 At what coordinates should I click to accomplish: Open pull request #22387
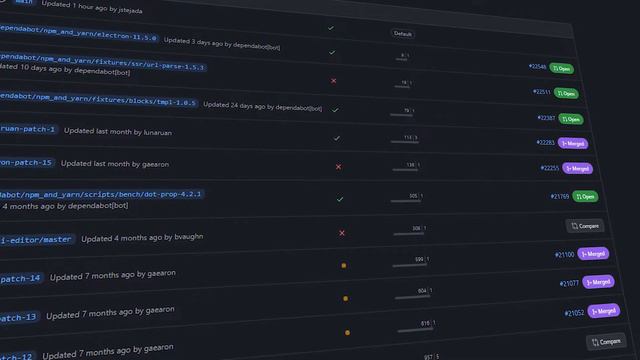546,118
